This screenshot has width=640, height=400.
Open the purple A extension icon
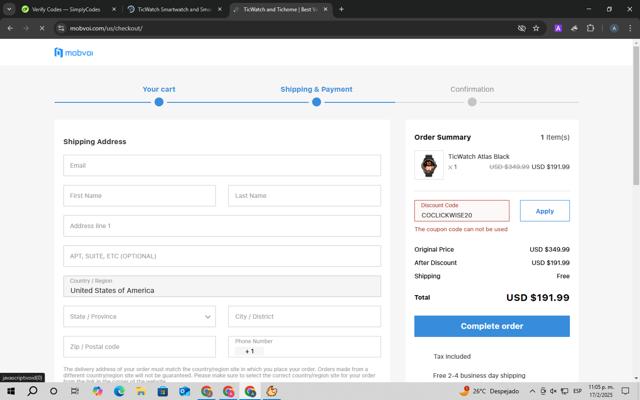pyautogui.click(x=558, y=28)
